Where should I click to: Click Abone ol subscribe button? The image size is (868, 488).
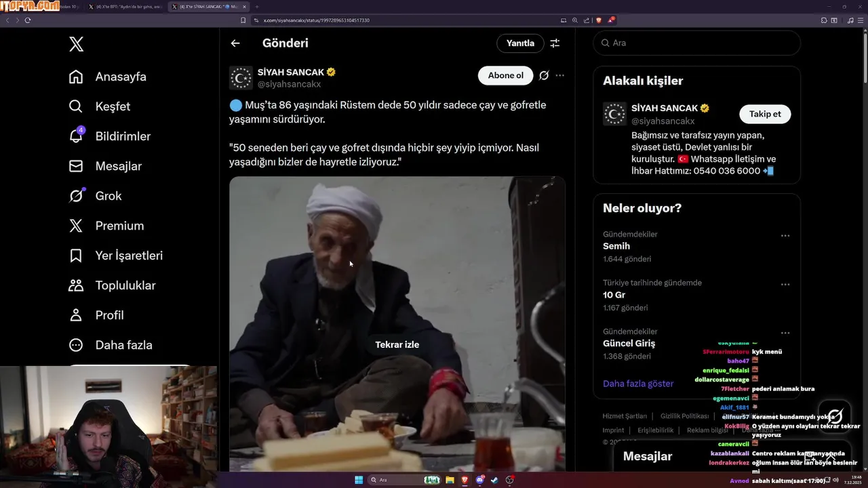pos(506,75)
